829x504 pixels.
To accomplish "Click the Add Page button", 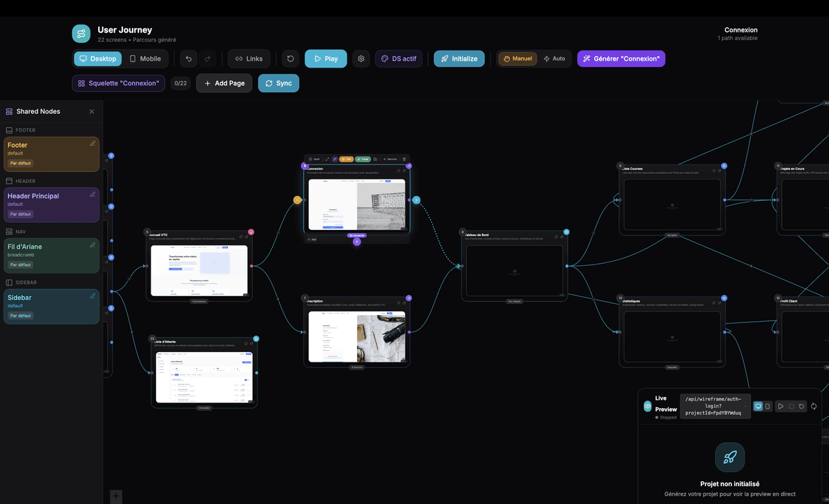I will click(224, 84).
